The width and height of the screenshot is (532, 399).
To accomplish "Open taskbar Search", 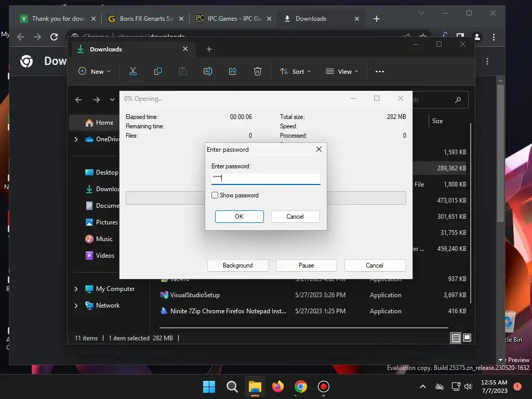I will 232,387.
